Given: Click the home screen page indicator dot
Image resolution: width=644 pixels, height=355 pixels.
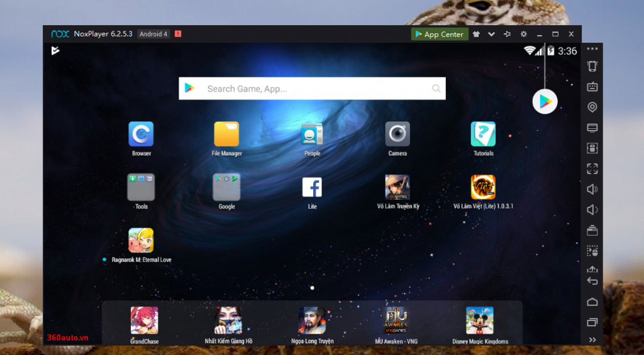Looking at the screenshot, I should [x=312, y=288].
